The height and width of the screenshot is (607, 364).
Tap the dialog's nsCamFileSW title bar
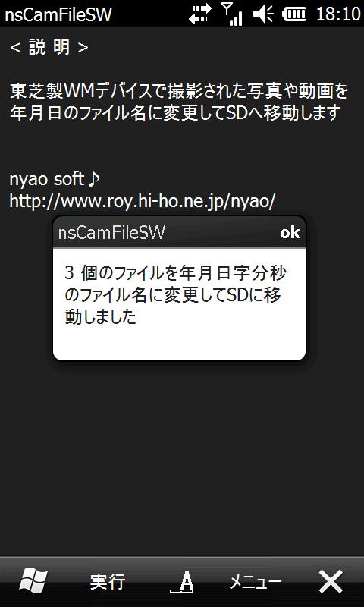point(180,233)
